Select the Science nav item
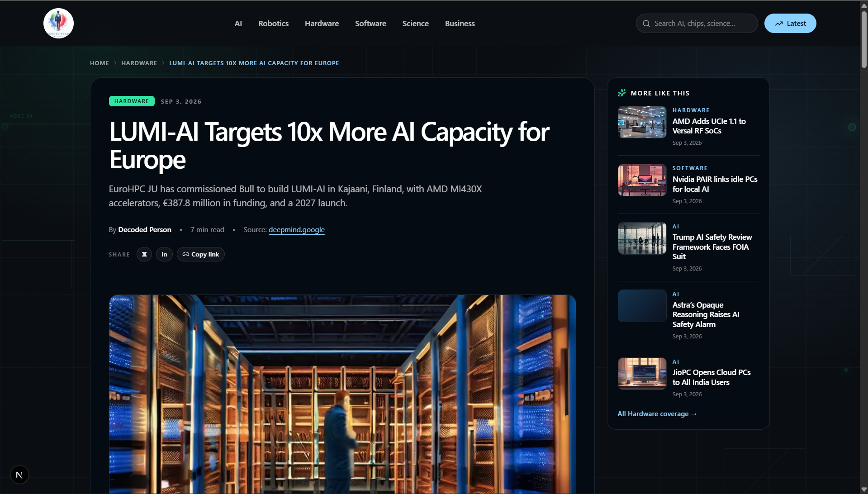868x494 pixels. coord(415,24)
